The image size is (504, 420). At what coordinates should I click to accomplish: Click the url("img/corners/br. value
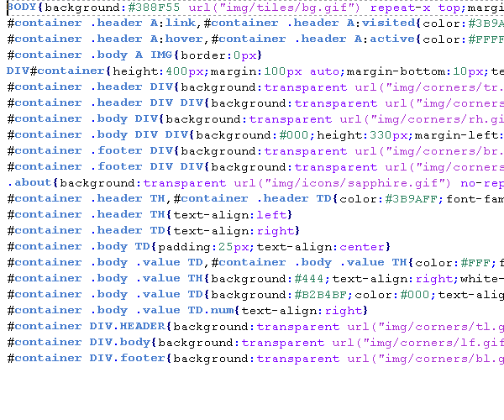pos(429,151)
